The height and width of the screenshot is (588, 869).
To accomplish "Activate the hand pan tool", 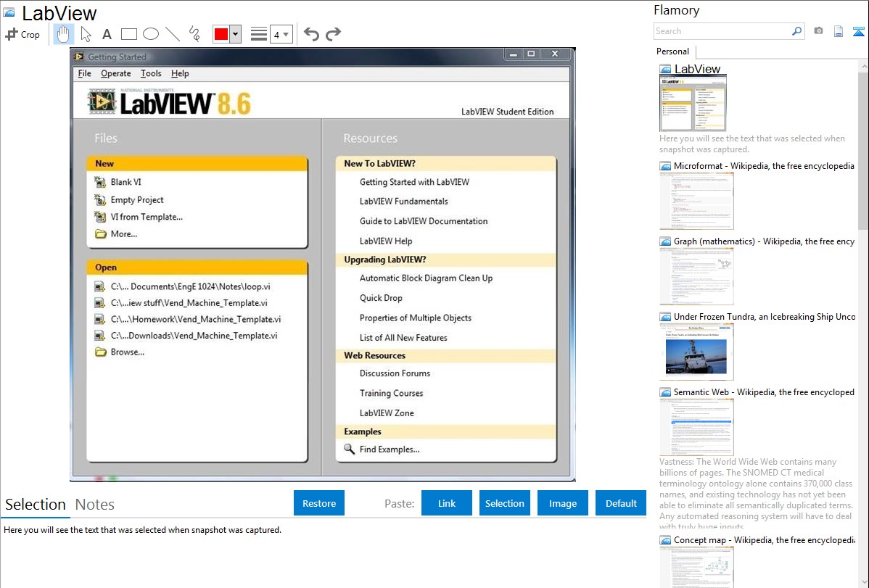I will pos(63,34).
